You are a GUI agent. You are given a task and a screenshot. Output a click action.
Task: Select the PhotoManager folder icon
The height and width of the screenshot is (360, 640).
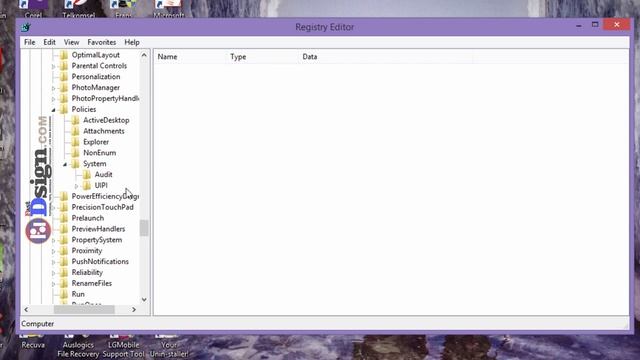(x=64, y=87)
